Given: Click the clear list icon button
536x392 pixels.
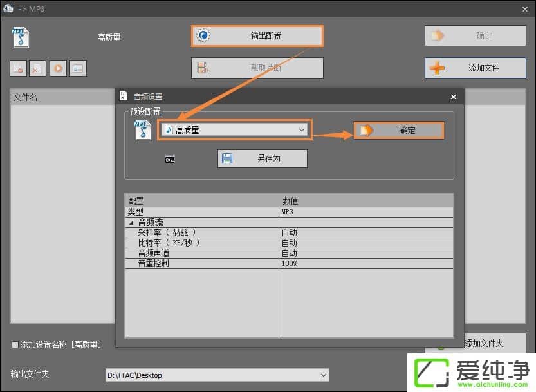Looking at the screenshot, I should 39,68.
